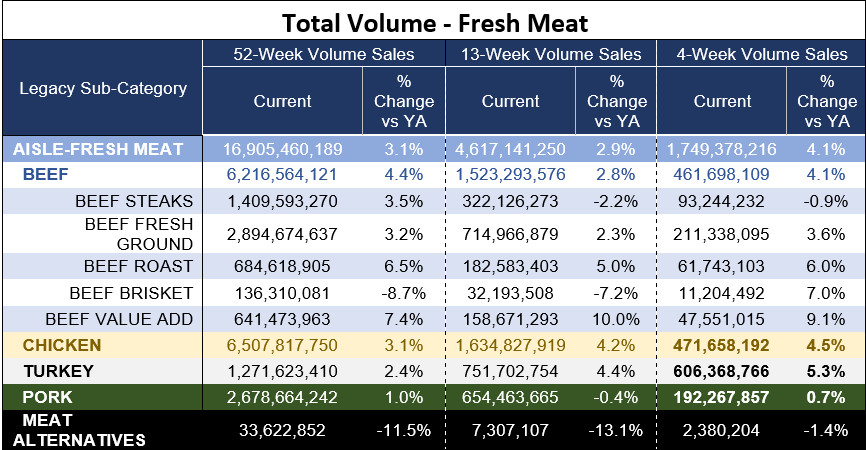Click the Total Volume - Fresh Meat title
Viewport: 866px width, 450px height.
435,23
